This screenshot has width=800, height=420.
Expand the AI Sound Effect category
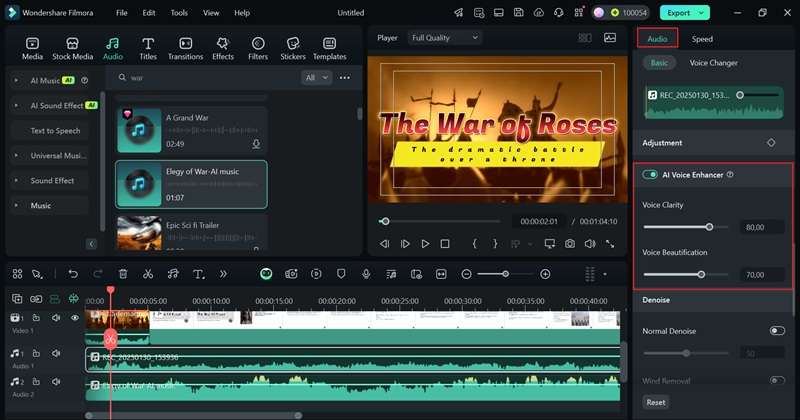16,106
